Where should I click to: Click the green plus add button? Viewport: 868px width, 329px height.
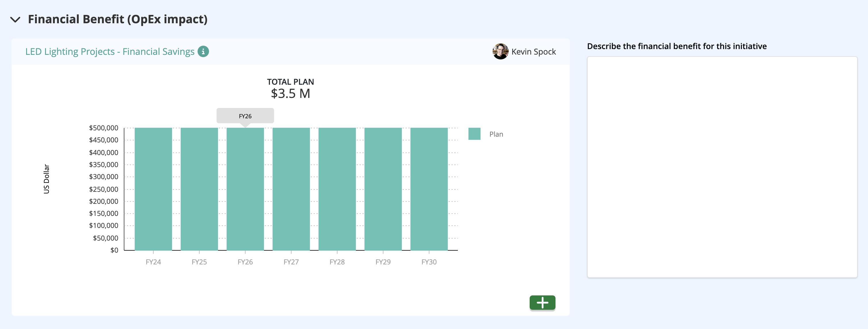pyautogui.click(x=542, y=302)
